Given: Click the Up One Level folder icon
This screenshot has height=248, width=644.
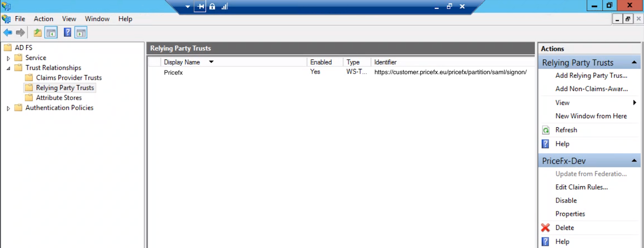Looking at the screenshot, I should click(38, 33).
